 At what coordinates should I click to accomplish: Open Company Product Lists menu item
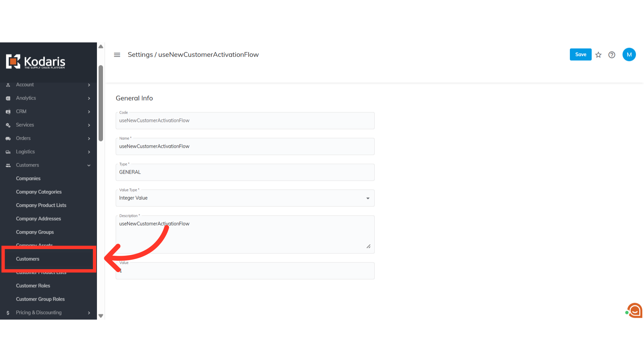point(41,205)
